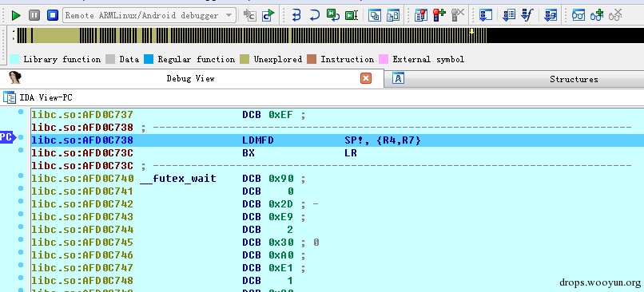Viewport: 644px width, 292px height.
Task: Switch to the Structures tab
Action: click(574, 79)
